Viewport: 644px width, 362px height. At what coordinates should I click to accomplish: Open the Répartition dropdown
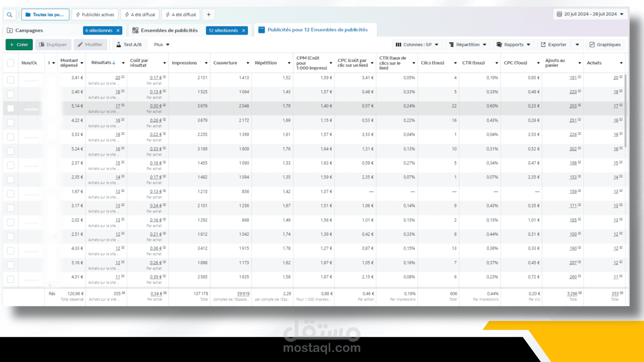(x=468, y=45)
